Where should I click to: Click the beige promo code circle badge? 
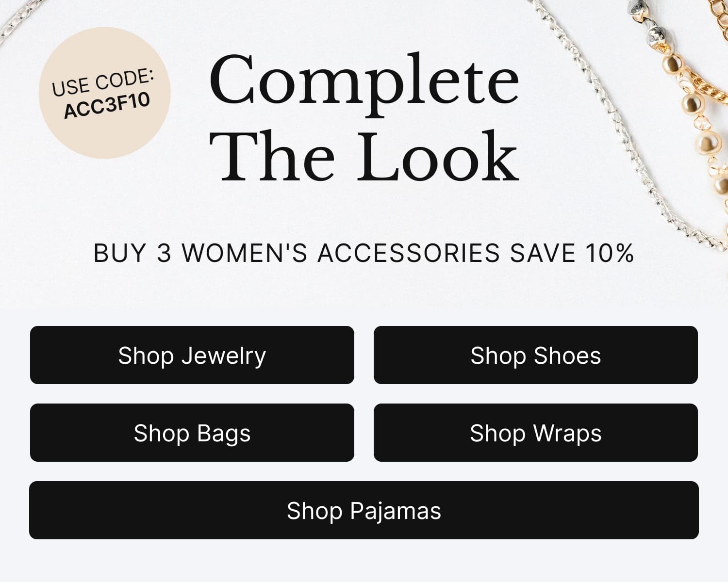click(105, 93)
